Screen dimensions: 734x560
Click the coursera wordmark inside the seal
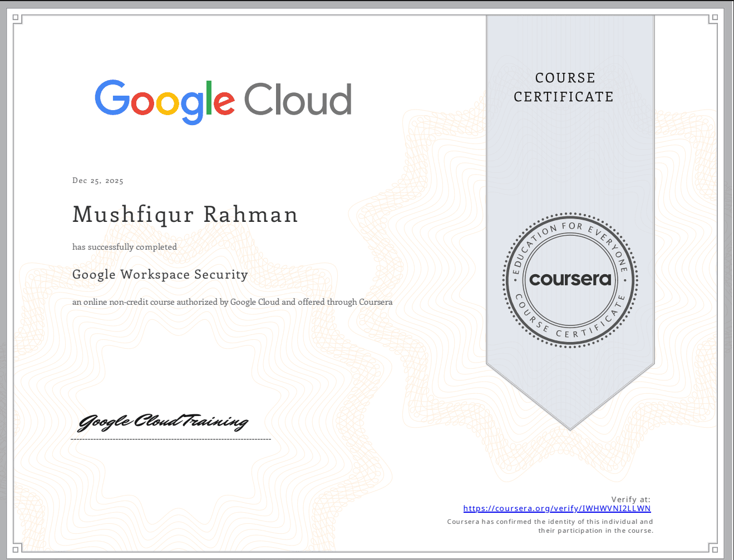(569, 279)
